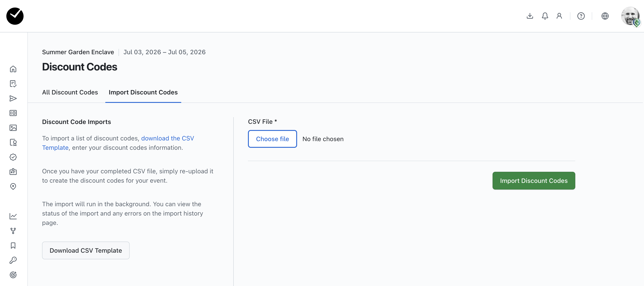Screen dimensions: 644x286
Task: Click the image gallery sidebar icon
Action: tap(13, 128)
